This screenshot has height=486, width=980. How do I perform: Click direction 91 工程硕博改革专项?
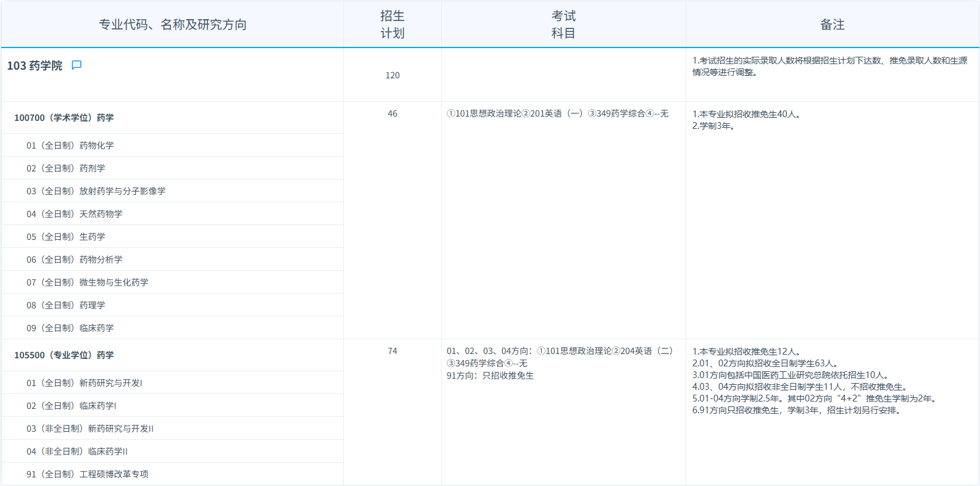(x=87, y=474)
